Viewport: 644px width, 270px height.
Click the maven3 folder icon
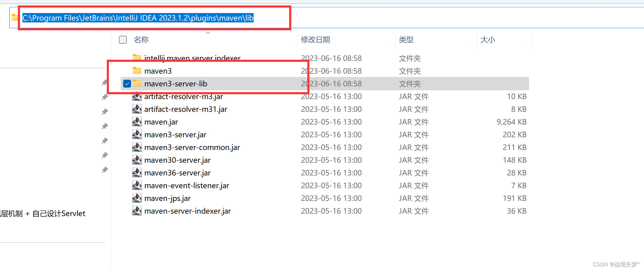click(x=137, y=71)
